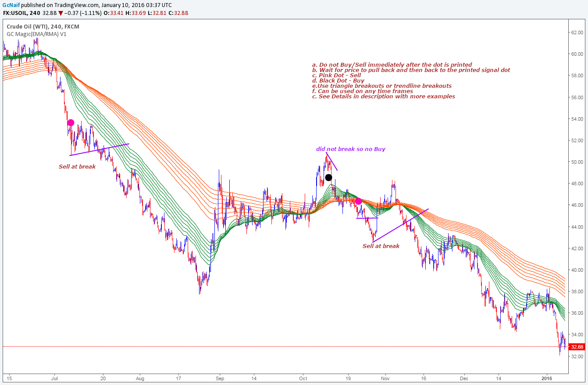
Task: Click 'Sell at break' note below November trendline
Action: coord(381,246)
